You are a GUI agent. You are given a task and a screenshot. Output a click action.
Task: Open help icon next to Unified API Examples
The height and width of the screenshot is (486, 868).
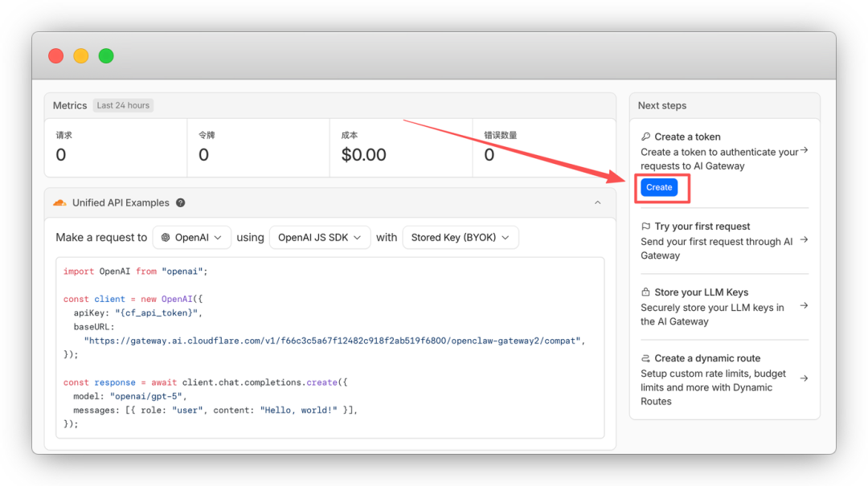pyautogui.click(x=181, y=203)
